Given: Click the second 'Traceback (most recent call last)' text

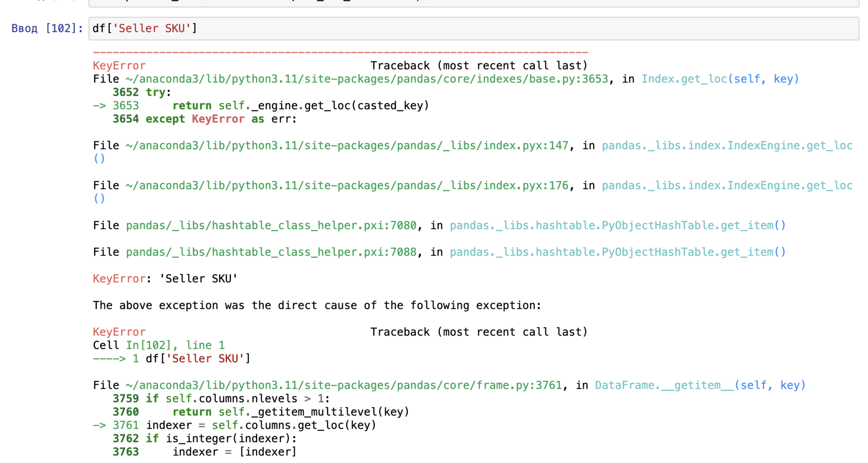Looking at the screenshot, I should coord(479,332).
